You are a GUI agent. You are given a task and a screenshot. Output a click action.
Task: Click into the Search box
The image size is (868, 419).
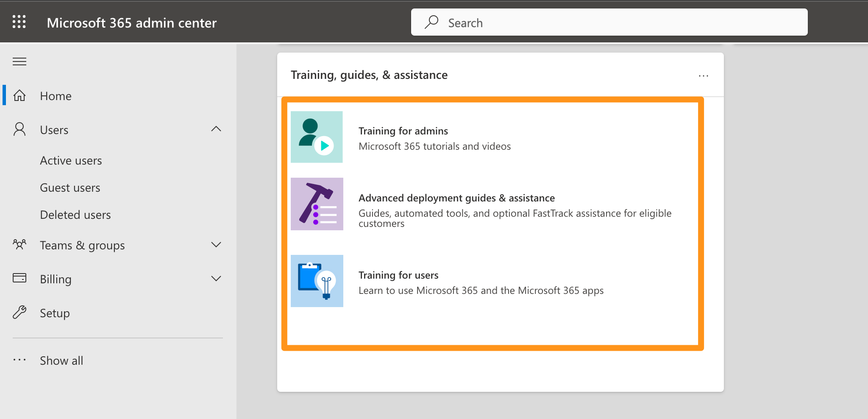(609, 22)
